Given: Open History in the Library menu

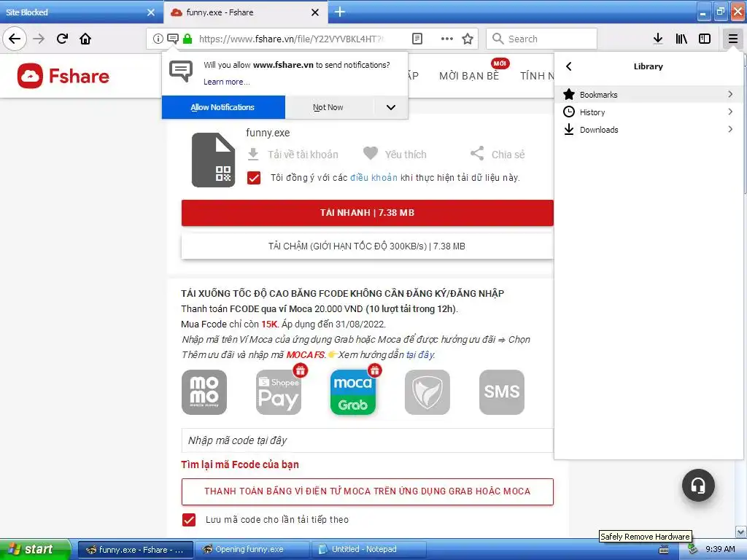Looking at the screenshot, I should point(649,112).
